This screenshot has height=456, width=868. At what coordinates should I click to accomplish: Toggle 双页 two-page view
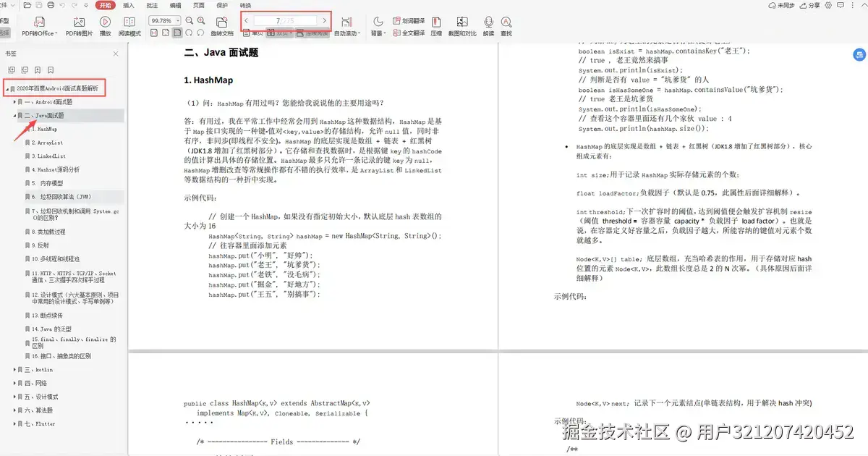click(279, 33)
